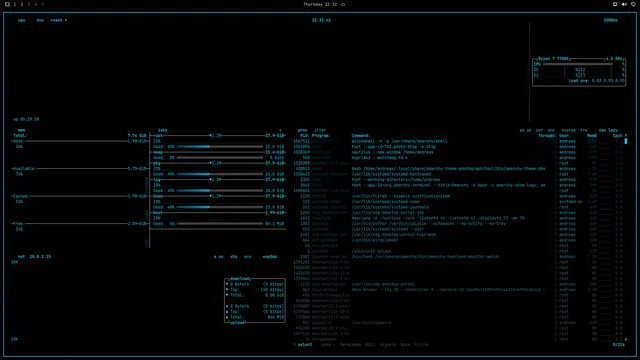Screen dimensions: 640x360
Task: Click the boot disk Used 4% bar
Action: click(220, 224)
